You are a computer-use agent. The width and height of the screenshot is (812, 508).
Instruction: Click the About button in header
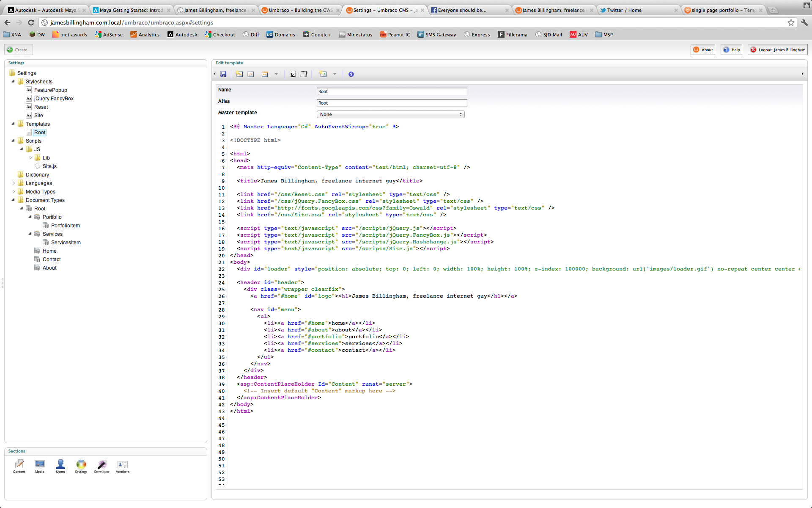tap(703, 50)
